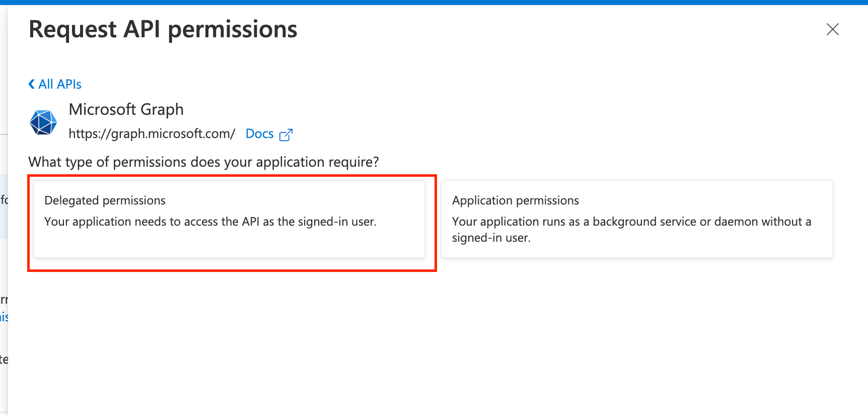Close the Request API permissions panel
The height and width of the screenshot is (415, 868).
tap(833, 29)
